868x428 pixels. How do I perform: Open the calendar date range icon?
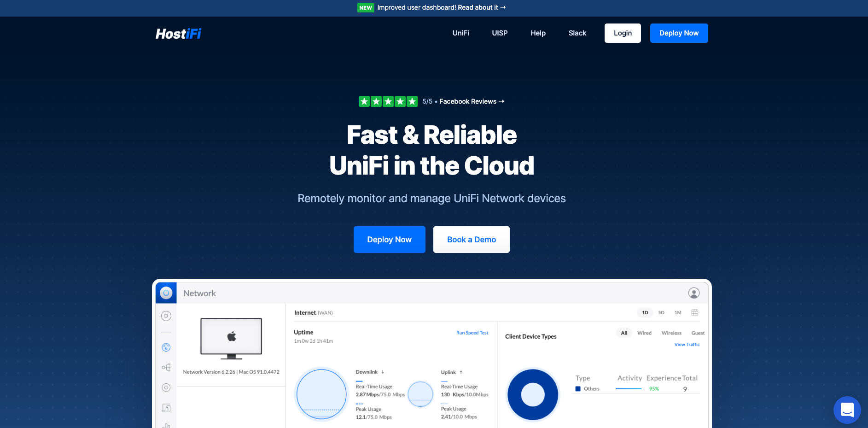[695, 313]
